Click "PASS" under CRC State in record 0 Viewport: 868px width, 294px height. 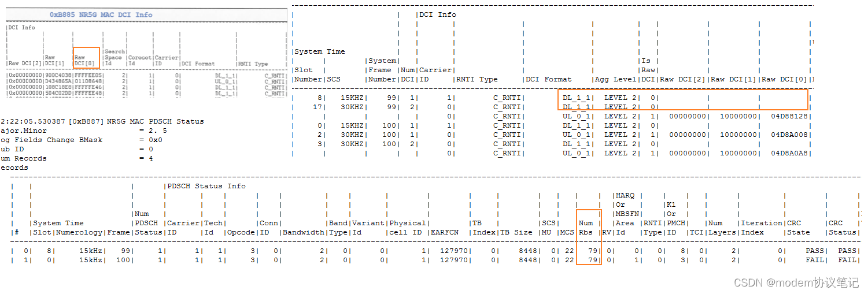coord(815,251)
